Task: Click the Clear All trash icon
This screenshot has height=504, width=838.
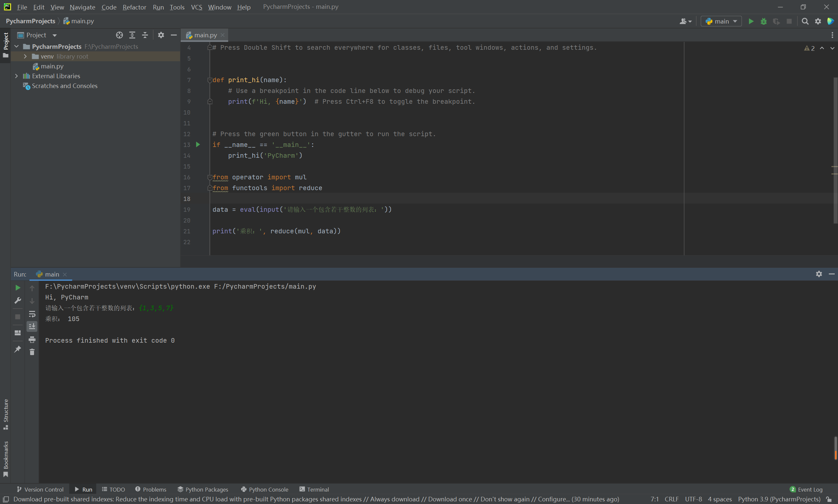Action: click(32, 352)
